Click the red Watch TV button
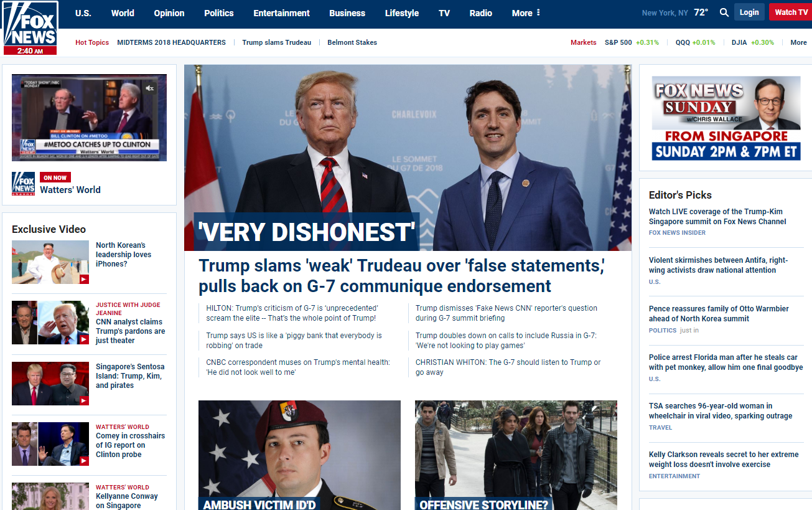The width and height of the screenshot is (812, 510). 791,12
